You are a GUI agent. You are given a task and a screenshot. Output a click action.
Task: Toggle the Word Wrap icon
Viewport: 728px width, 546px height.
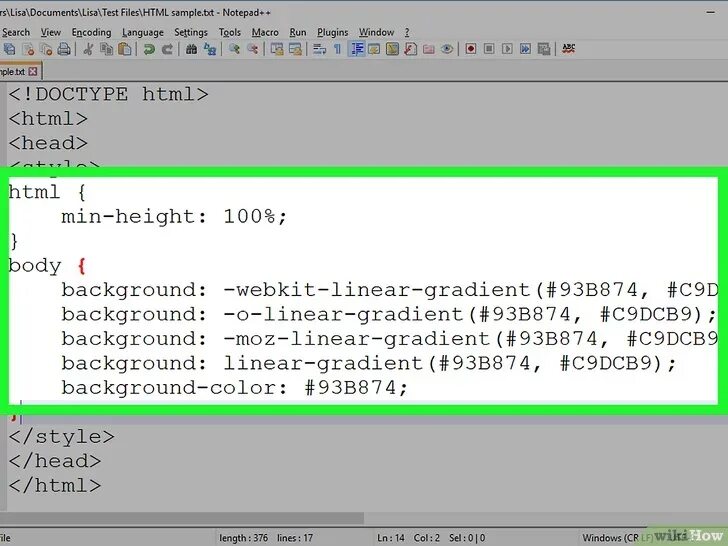click(319, 49)
